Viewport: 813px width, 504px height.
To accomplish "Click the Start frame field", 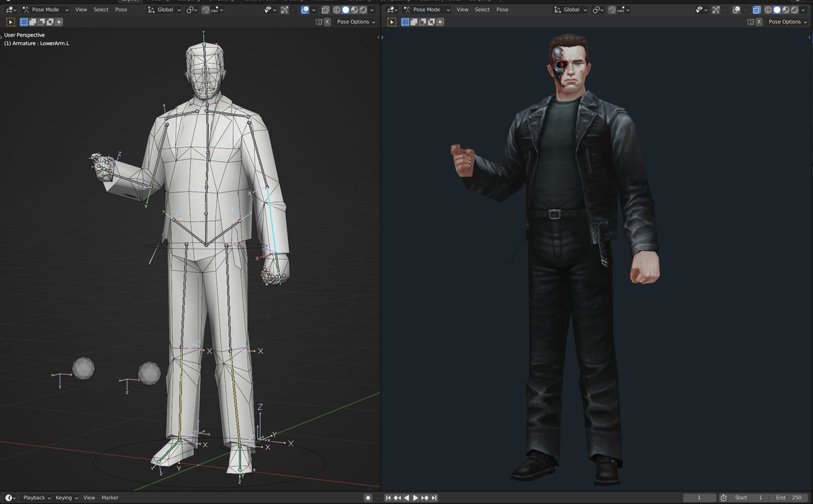I will pos(749,498).
